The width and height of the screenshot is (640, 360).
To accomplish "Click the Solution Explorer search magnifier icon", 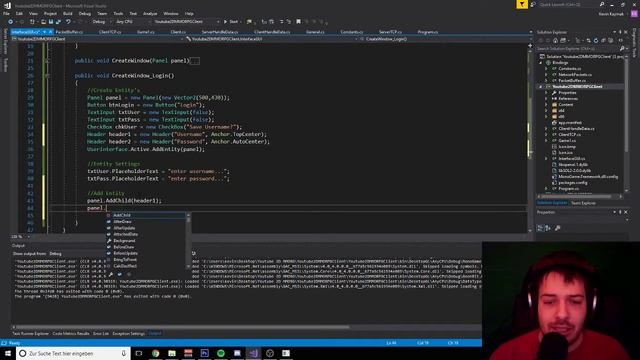I will (x=622, y=49).
